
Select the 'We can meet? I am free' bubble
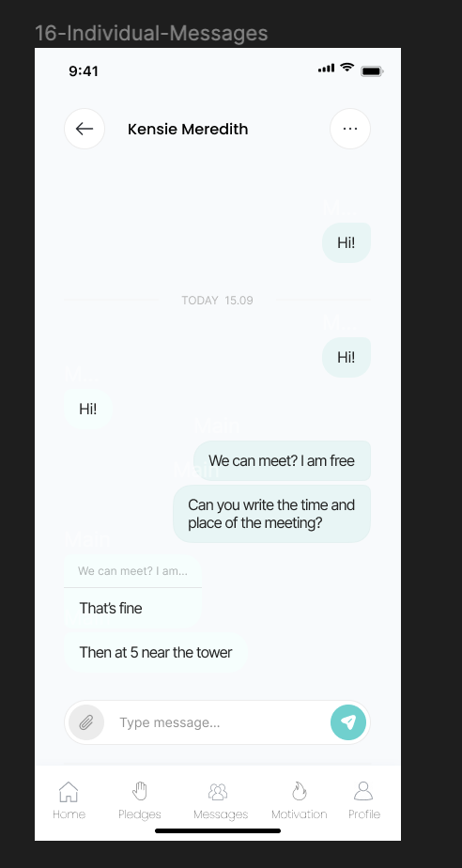pos(282,460)
